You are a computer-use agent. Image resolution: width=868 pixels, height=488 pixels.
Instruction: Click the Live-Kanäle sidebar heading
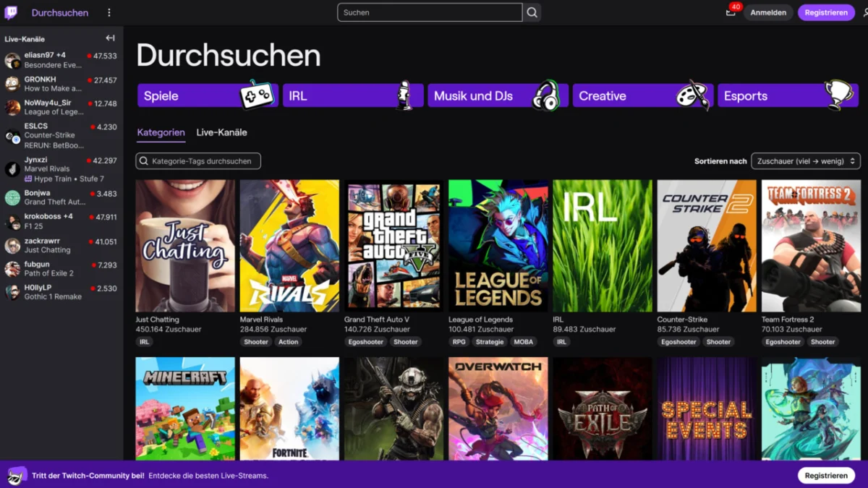coord(25,39)
